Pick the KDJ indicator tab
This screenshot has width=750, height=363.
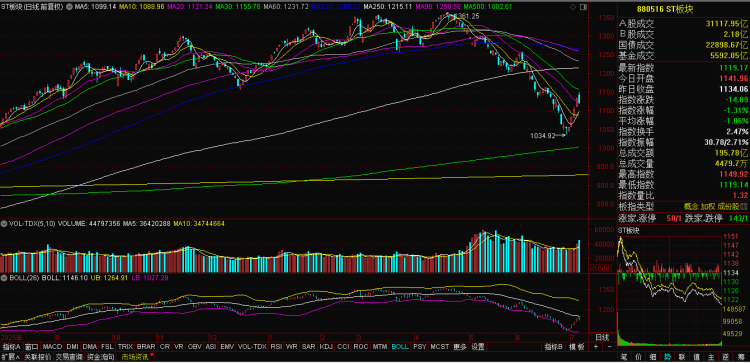pos(326,347)
